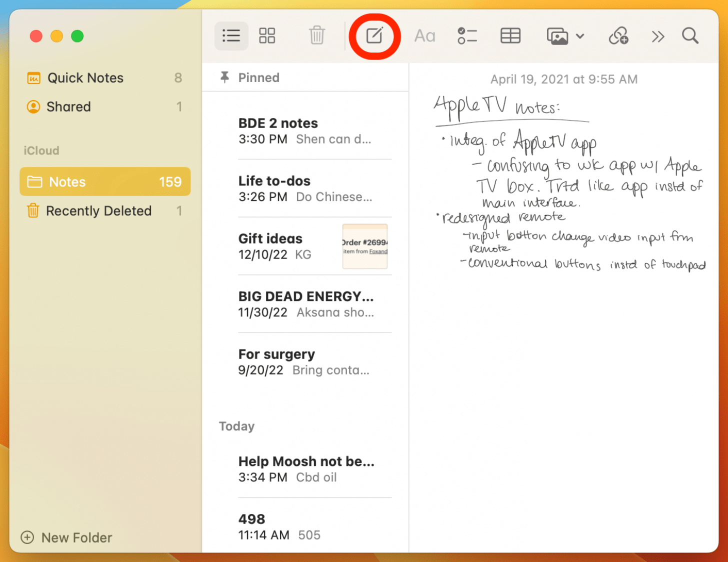Expand hidden toolbar items with double chevron
This screenshot has height=562, width=728.
pos(657,35)
